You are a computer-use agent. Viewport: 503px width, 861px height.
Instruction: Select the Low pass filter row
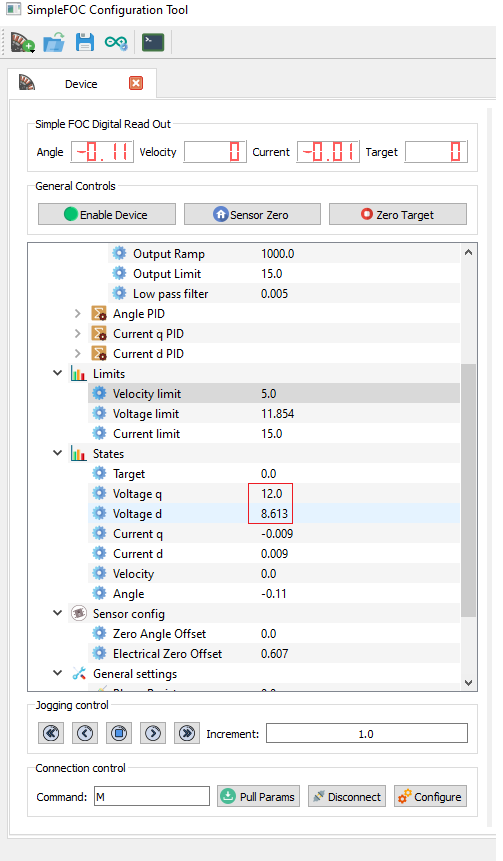click(x=284, y=293)
